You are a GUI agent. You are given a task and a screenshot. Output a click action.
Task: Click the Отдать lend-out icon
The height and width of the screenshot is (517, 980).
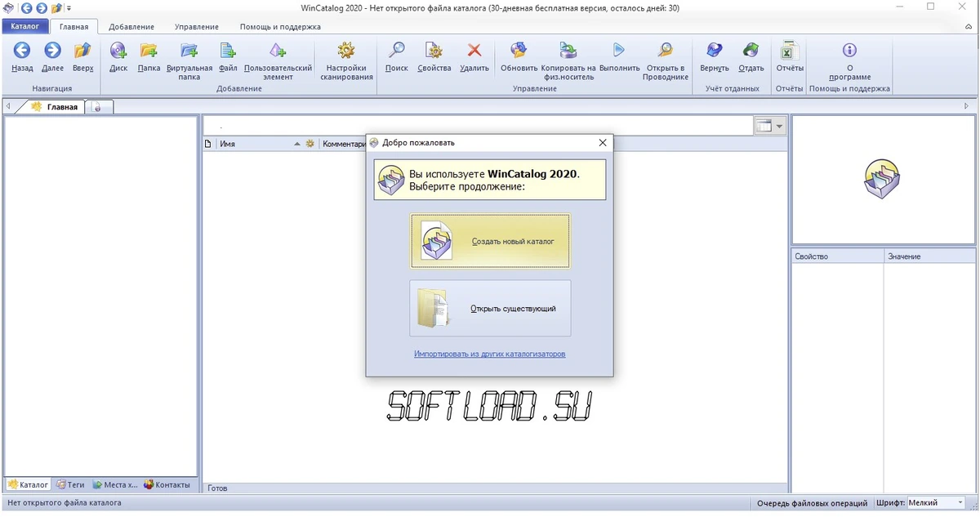pos(751,57)
